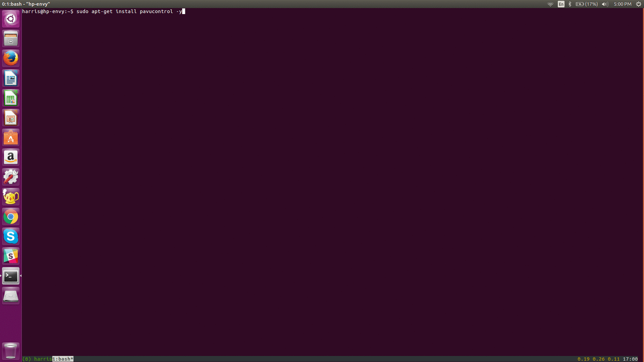The width and height of the screenshot is (644, 362).
Task: Launch Google Chrome
Action: [x=11, y=217]
